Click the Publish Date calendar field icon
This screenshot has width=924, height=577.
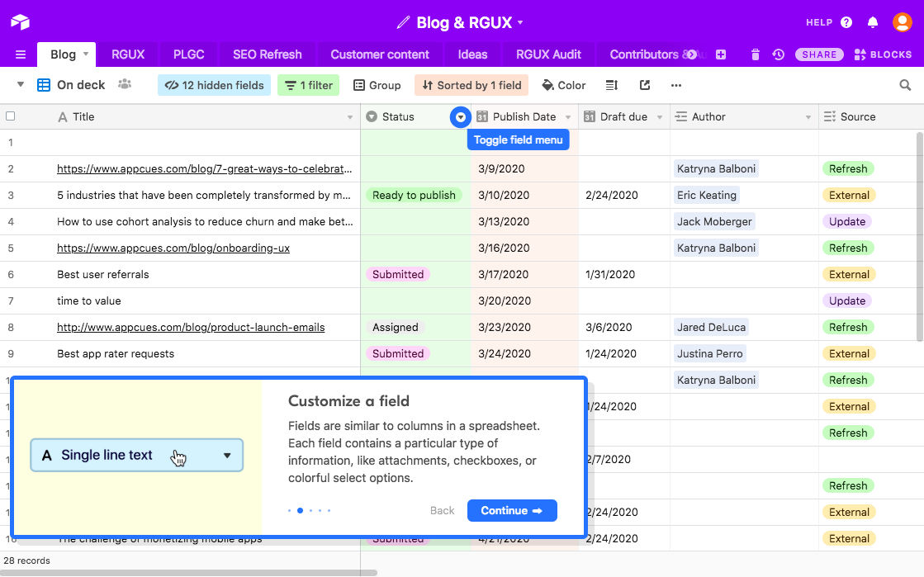482,116
